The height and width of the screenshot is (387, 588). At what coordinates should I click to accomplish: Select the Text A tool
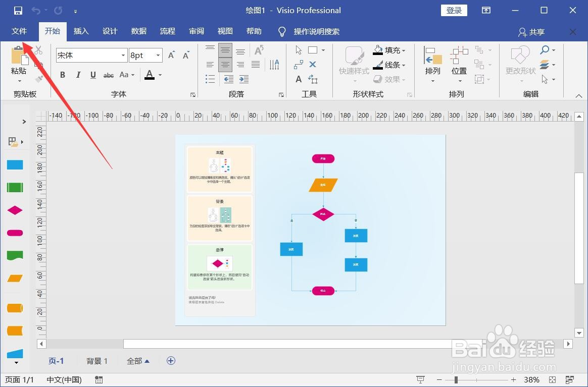(x=299, y=79)
